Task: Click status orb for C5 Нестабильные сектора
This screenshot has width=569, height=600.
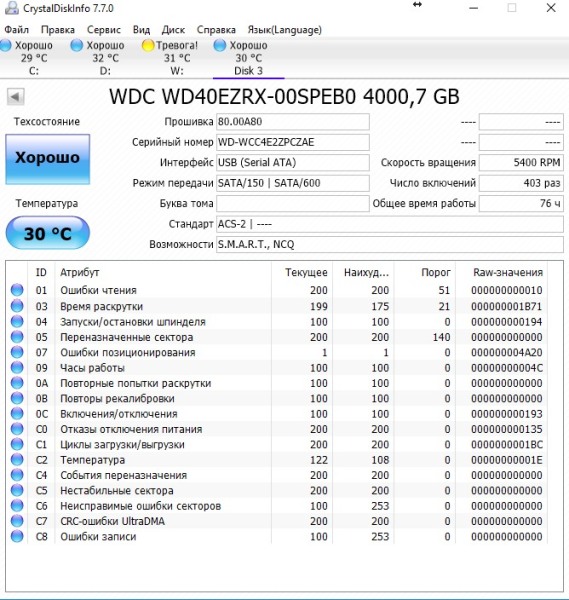Action: click(x=17, y=490)
